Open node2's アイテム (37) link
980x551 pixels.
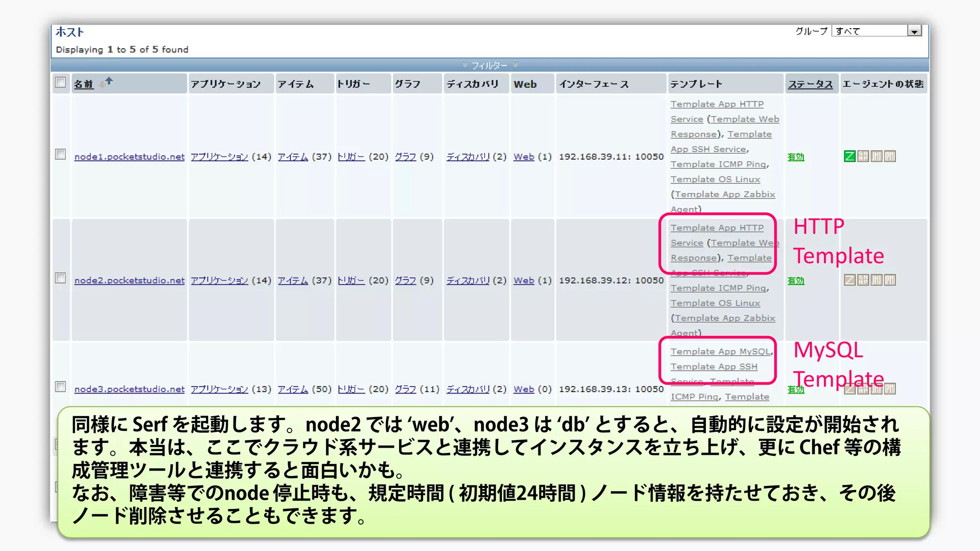tap(293, 280)
